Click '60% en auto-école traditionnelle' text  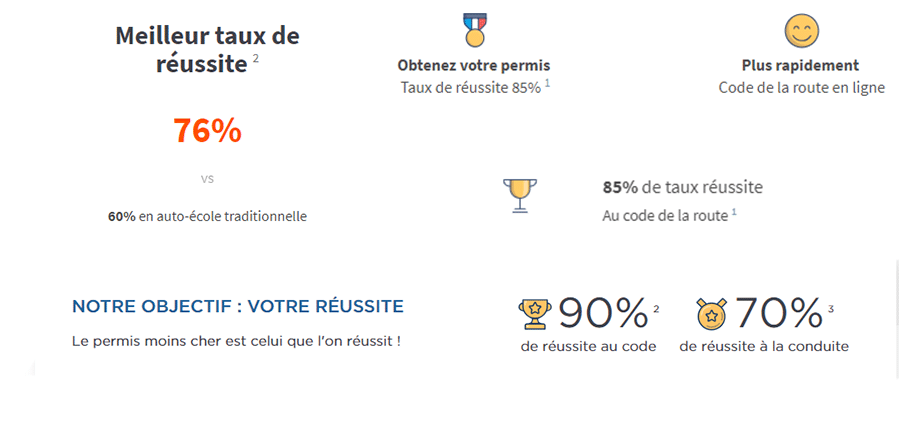click(x=207, y=217)
